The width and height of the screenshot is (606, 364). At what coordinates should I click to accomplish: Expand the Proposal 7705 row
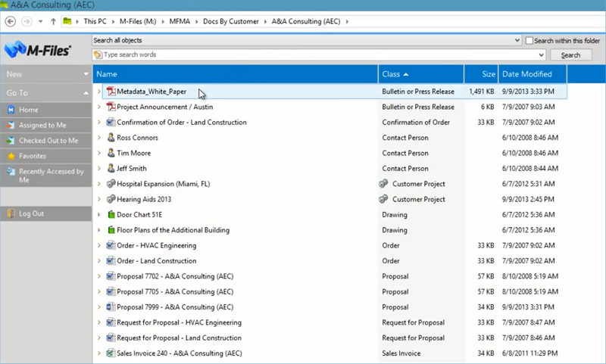(99, 291)
